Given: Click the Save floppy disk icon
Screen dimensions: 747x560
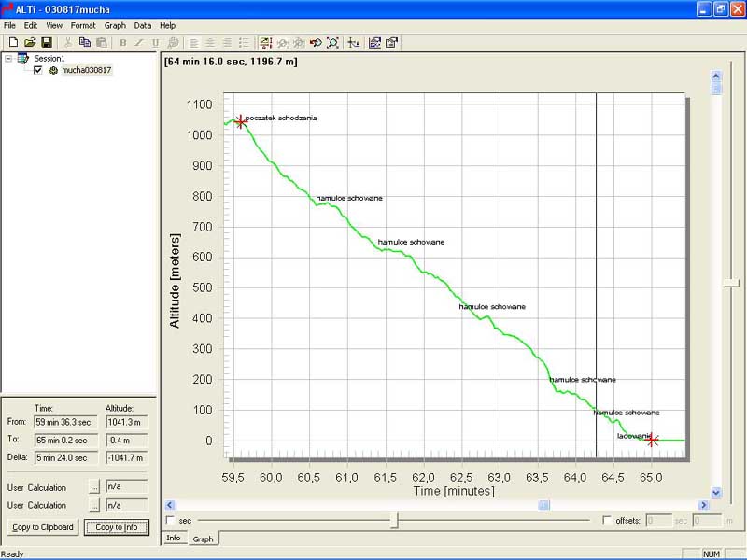Looking at the screenshot, I should click(46, 42).
